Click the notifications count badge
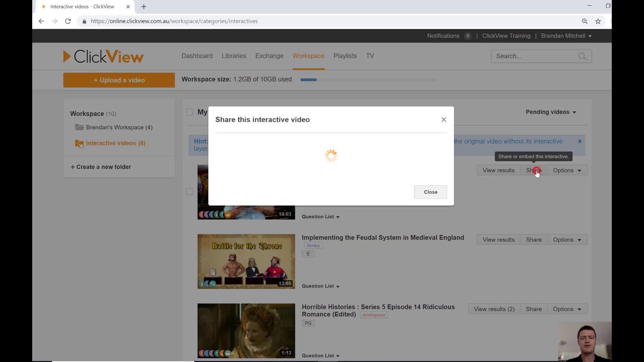 tap(468, 36)
